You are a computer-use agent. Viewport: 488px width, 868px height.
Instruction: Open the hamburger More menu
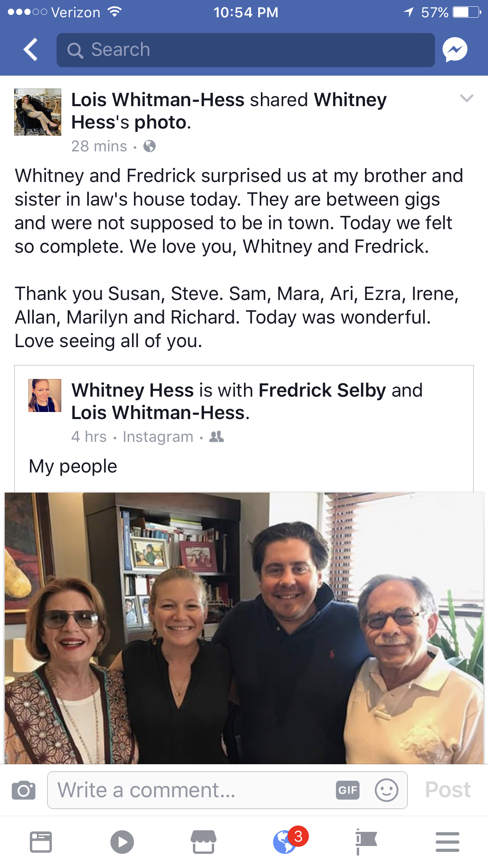point(447,842)
